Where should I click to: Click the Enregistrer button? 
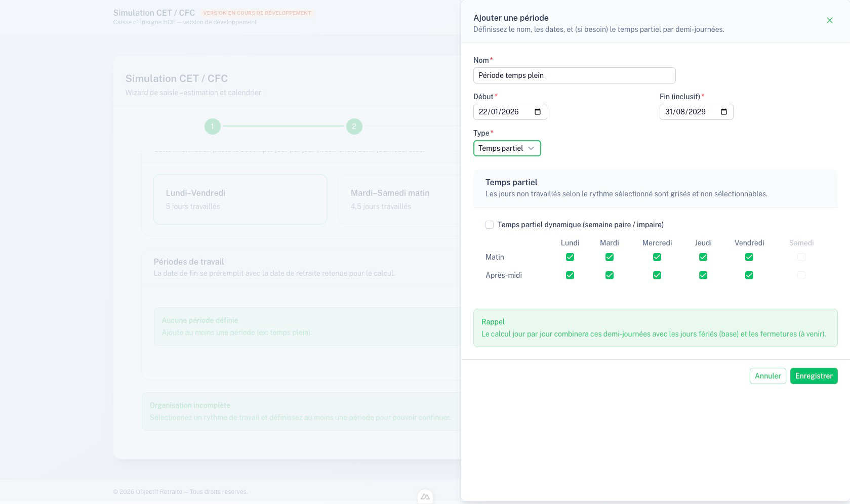pyautogui.click(x=814, y=376)
